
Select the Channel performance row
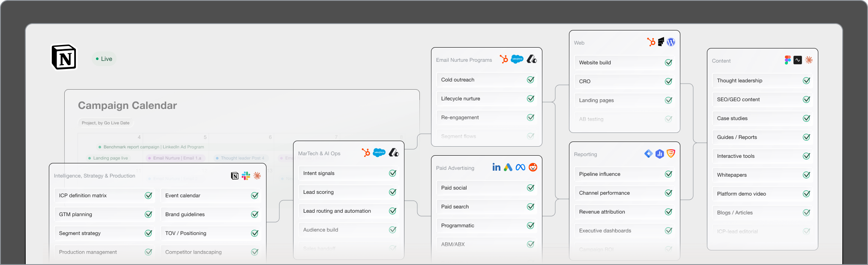625,193
